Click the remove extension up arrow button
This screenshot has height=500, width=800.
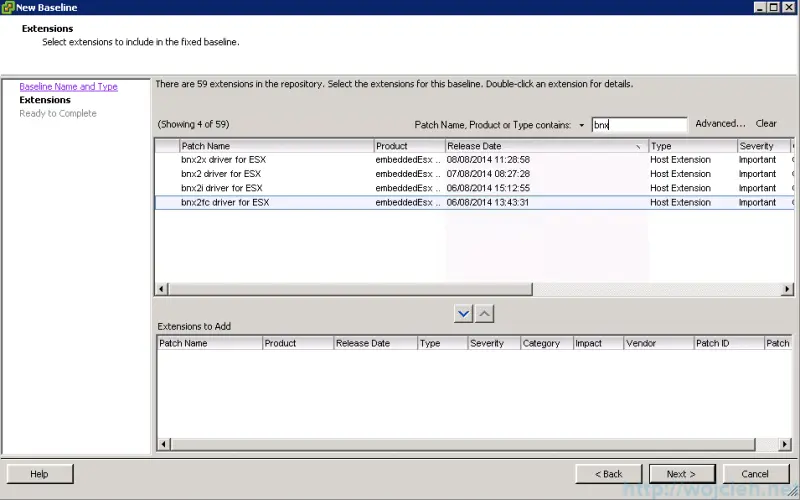click(484, 314)
